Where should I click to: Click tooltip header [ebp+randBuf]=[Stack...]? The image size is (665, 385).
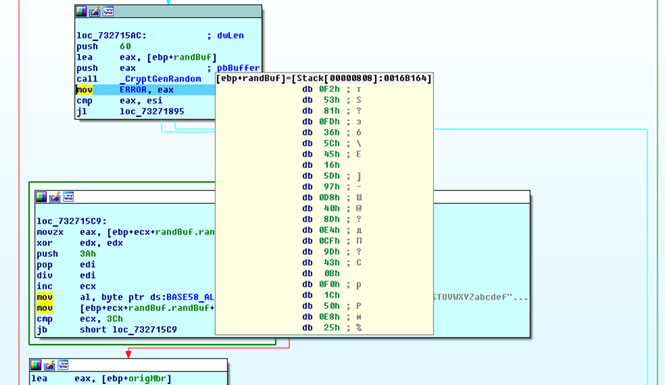click(x=324, y=78)
